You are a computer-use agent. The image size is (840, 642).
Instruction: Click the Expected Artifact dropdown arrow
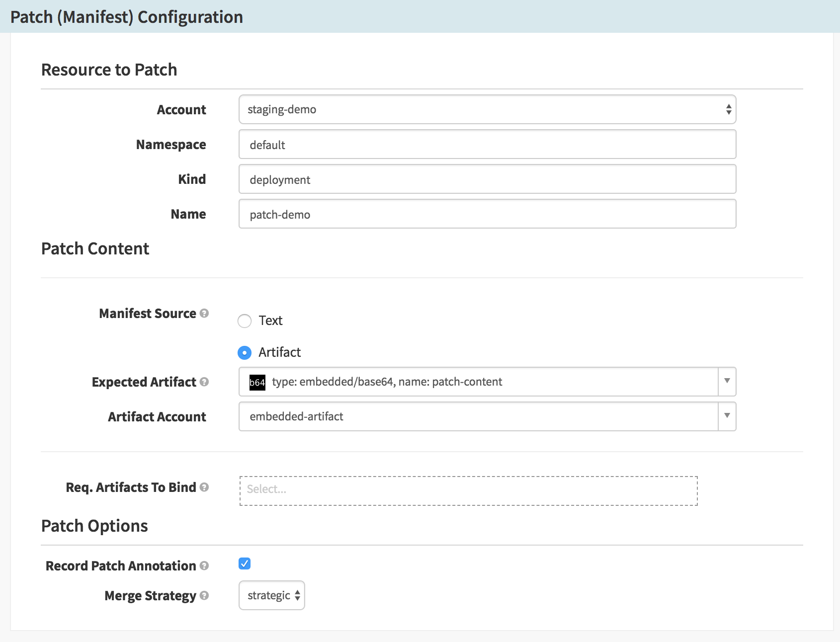(x=727, y=382)
